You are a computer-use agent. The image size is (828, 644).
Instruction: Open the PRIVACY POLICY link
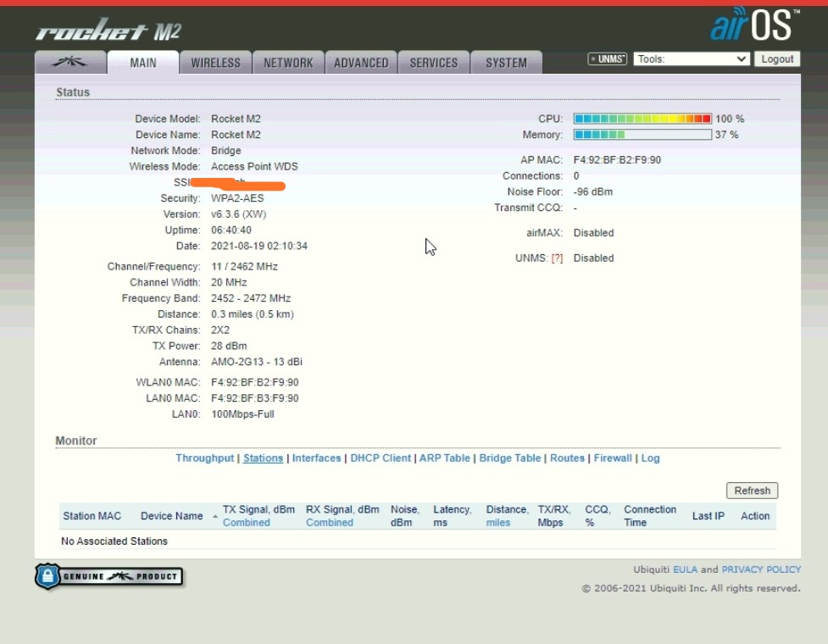pyautogui.click(x=761, y=569)
